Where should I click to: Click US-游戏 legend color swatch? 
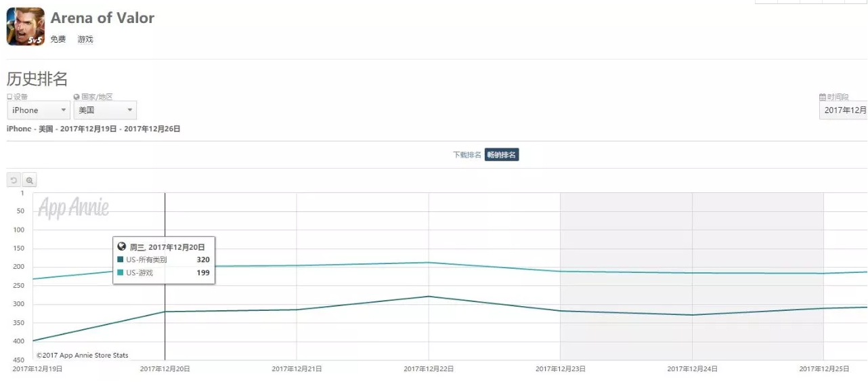121,273
